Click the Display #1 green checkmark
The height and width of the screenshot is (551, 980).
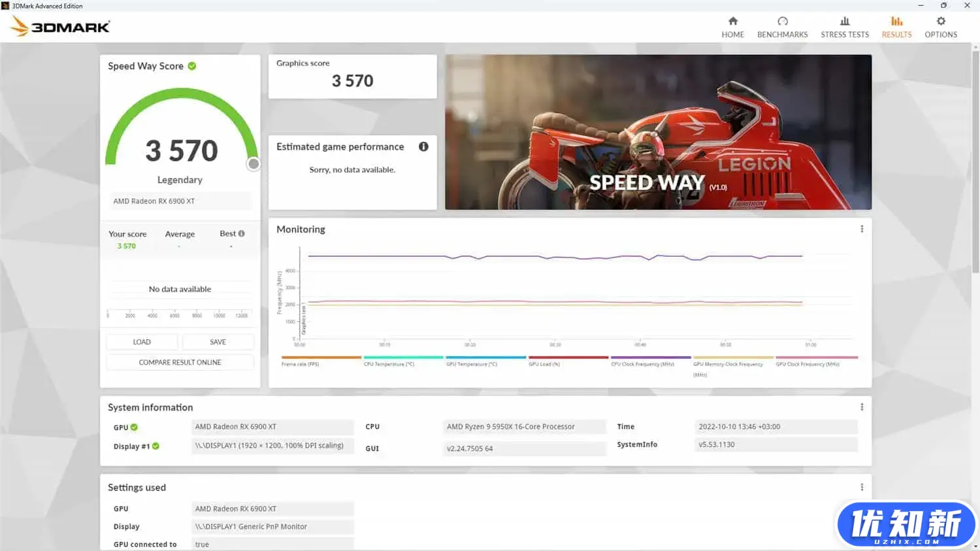[155, 446]
